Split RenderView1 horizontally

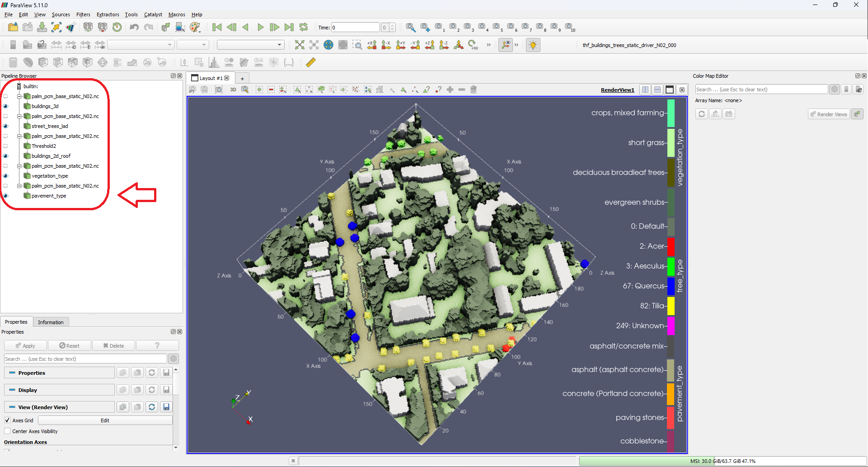coord(645,90)
